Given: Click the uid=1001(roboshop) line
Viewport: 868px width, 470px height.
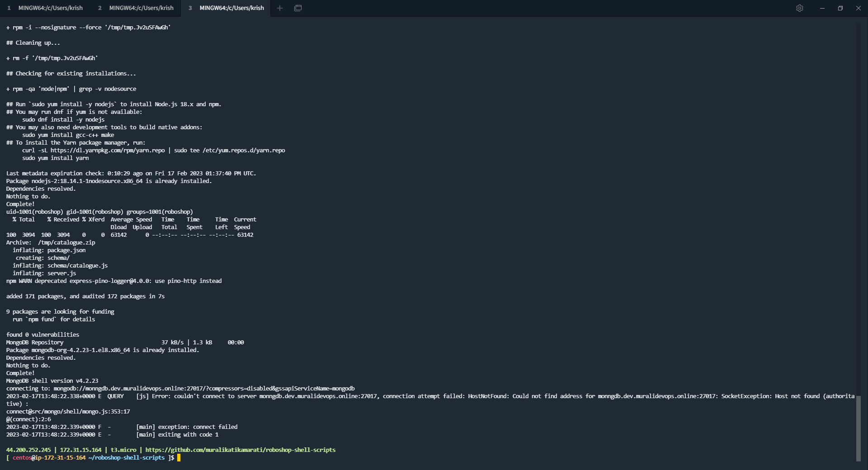Looking at the screenshot, I should pos(99,212).
